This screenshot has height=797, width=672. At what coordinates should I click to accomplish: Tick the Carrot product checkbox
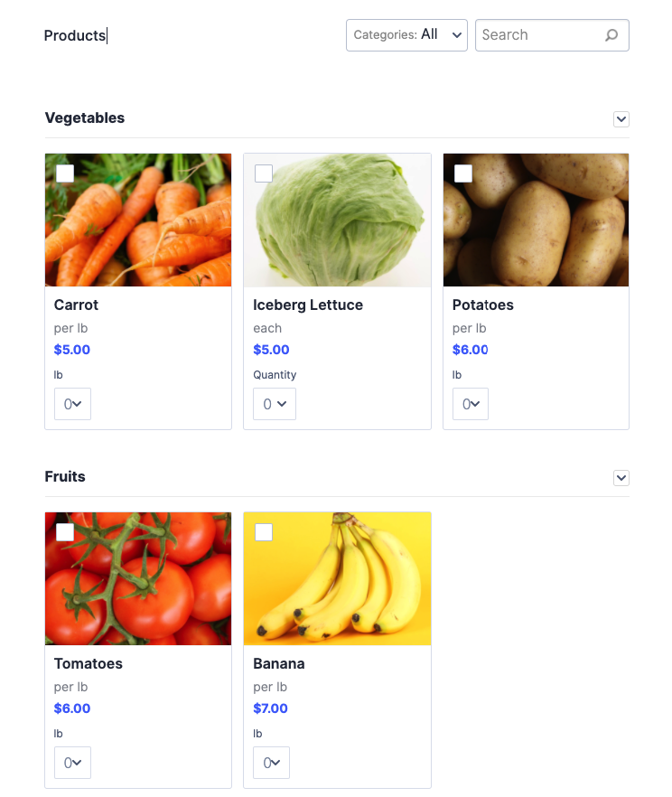click(65, 173)
